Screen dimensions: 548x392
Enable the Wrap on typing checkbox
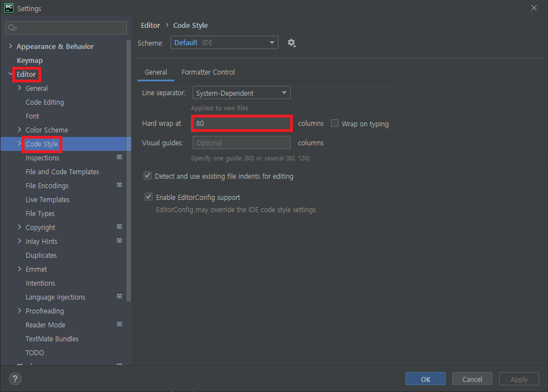(x=335, y=123)
